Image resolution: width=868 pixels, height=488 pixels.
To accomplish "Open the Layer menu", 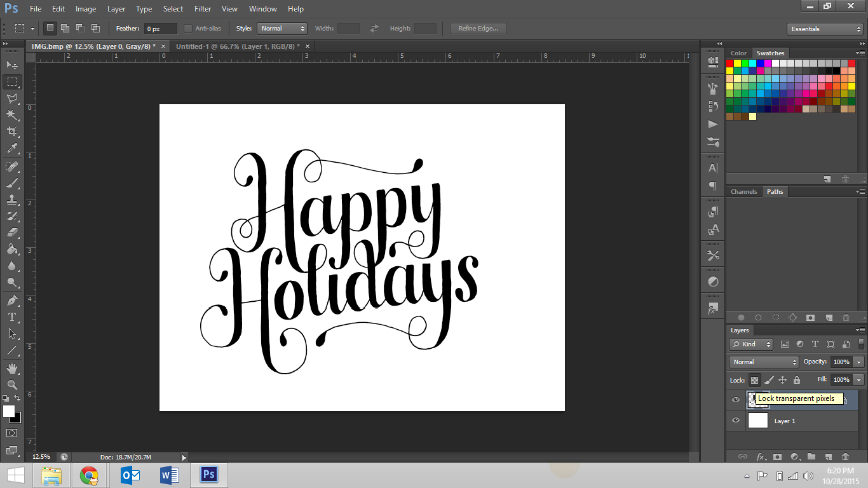I will [116, 9].
